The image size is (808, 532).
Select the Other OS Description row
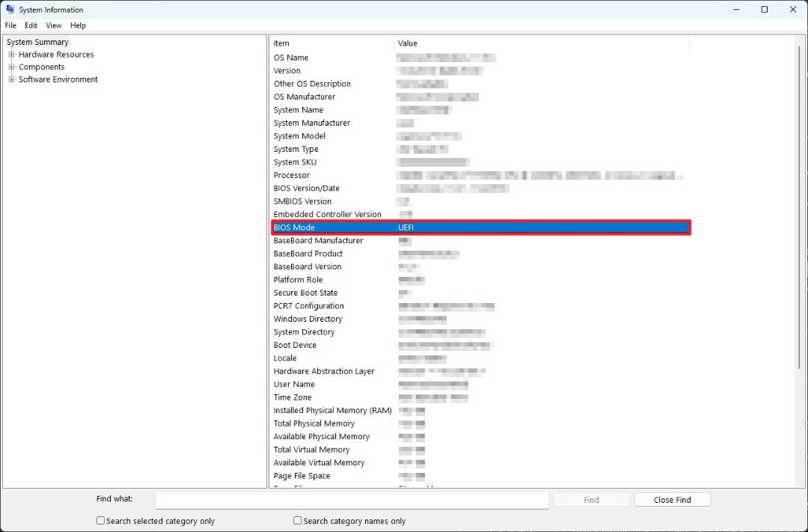click(480, 84)
